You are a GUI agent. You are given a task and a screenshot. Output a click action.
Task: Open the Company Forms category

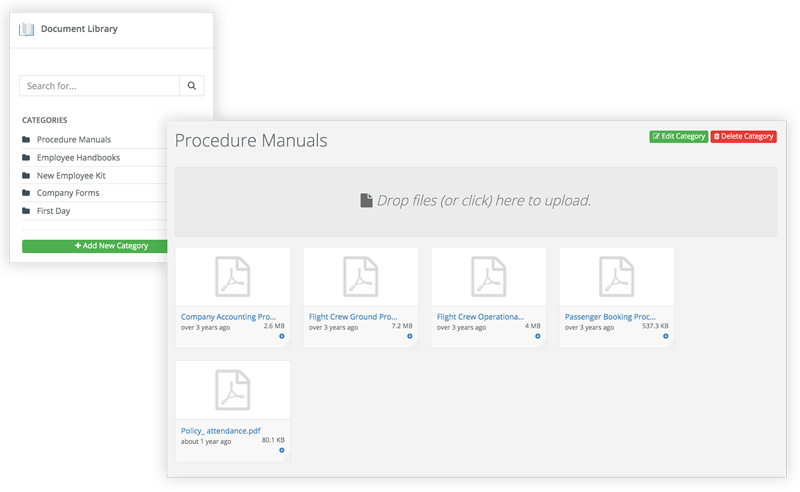coord(68,193)
